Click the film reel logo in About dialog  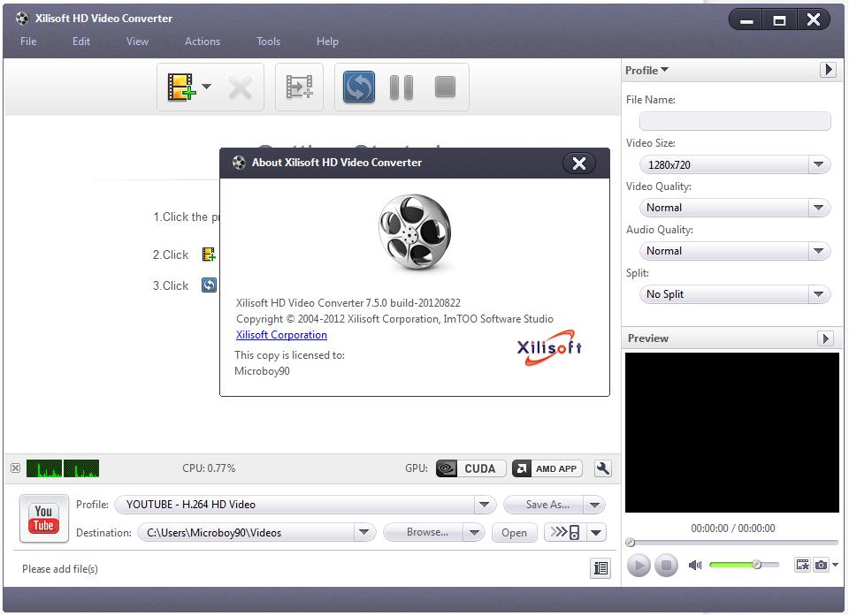coord(415,232)
